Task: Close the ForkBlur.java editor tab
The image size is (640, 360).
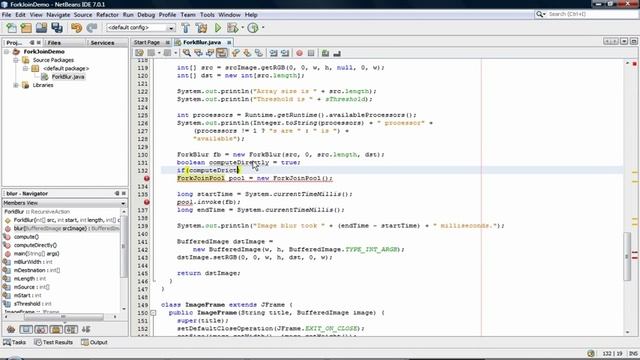Action: [229, 42]
